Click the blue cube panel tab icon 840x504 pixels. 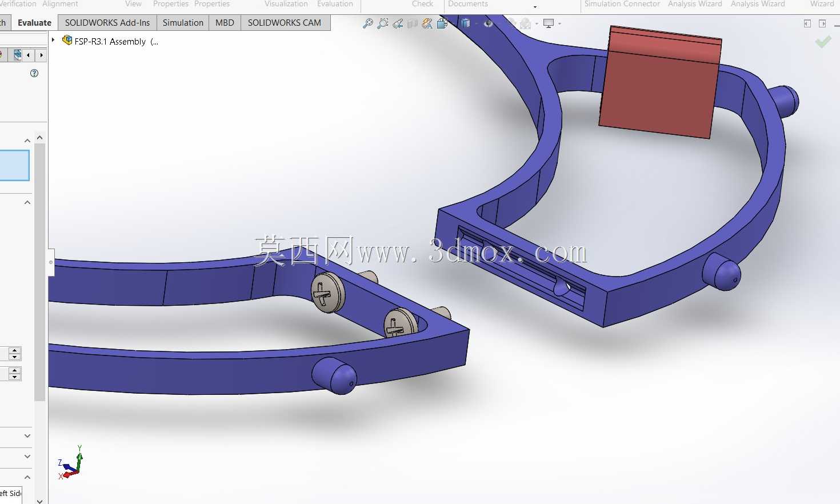tap(18, 55)
